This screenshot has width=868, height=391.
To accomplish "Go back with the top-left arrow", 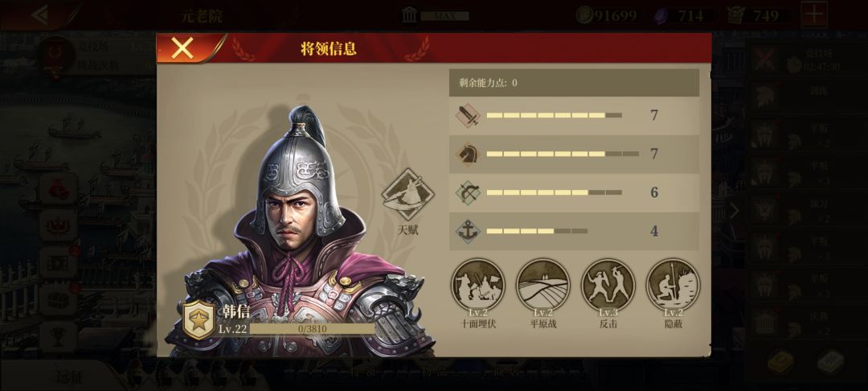I will point(42,15).
